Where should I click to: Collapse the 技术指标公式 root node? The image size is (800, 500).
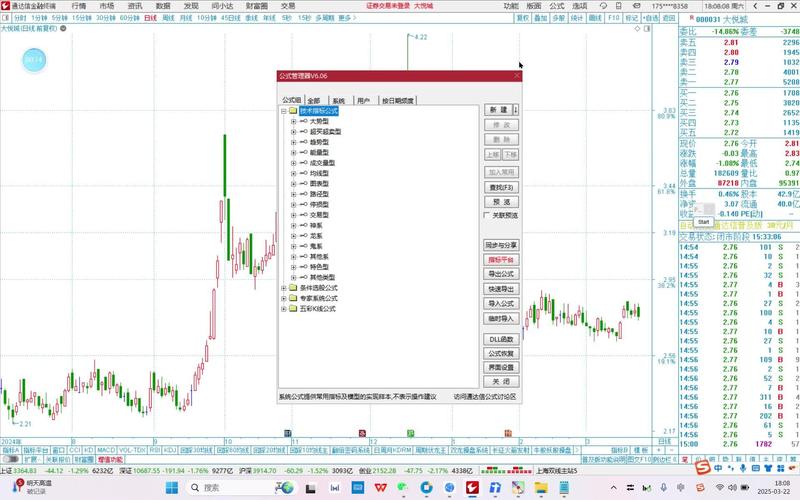pos(284,111)
